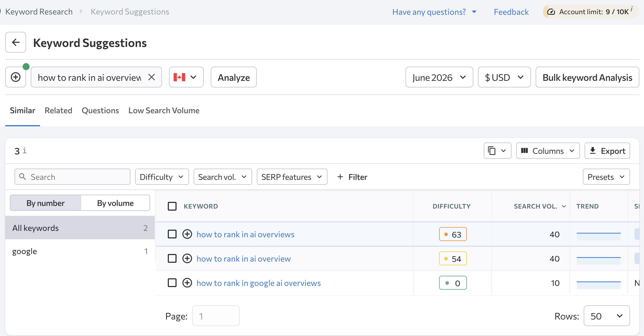This screenshot has width=644, height=336.
Task: Add 'how to rank in google ai overviews' plus icon
Action: pos(187,283)
